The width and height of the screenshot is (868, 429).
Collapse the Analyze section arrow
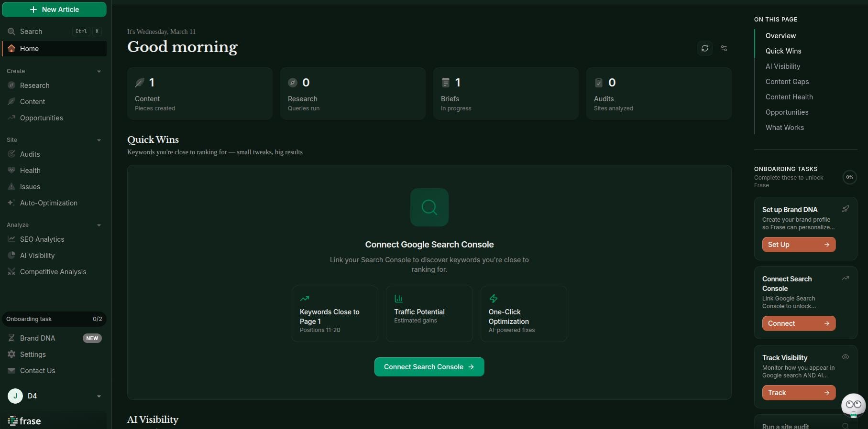click(99, 225)
